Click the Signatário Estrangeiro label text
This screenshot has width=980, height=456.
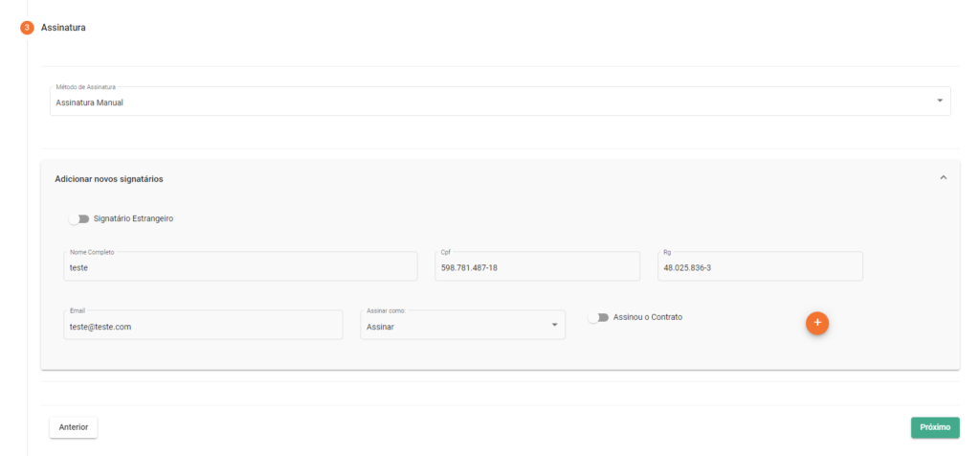(x=133, y=218)
